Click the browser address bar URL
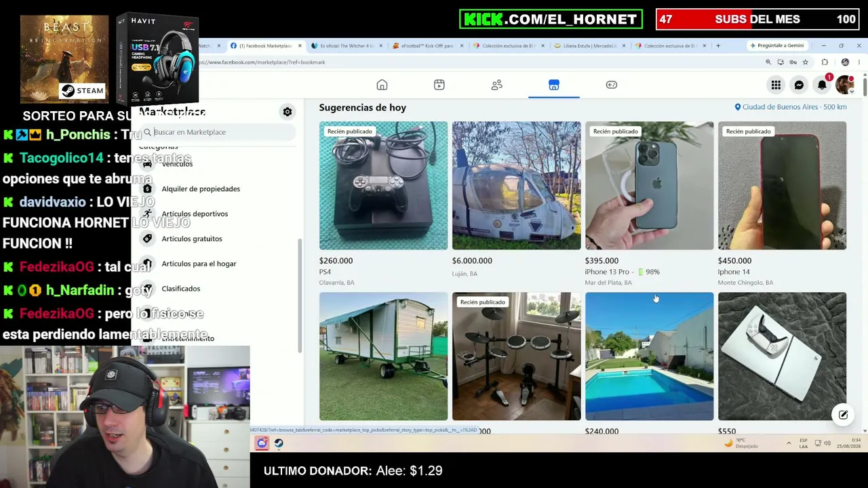This screenshot has width=868, height=488. tap(262, 62)
